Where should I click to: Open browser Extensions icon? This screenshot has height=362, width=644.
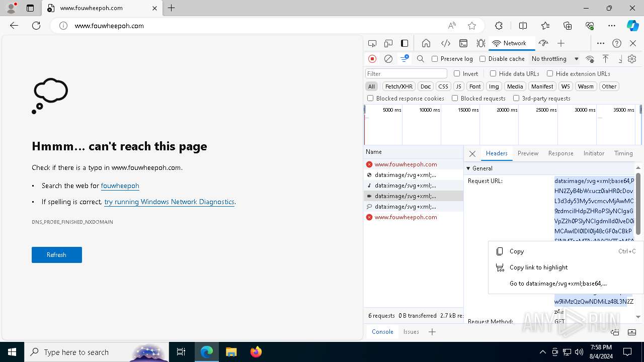pos(499,26)
